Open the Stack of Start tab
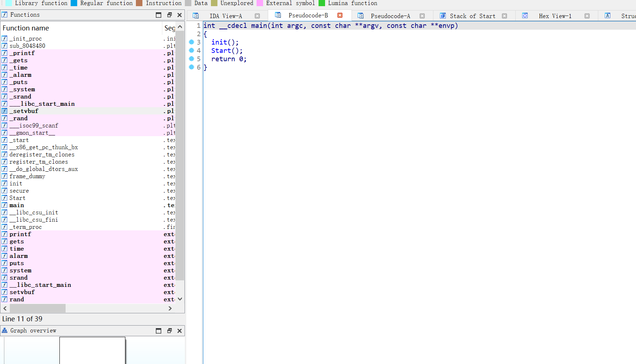 [472, 16]
